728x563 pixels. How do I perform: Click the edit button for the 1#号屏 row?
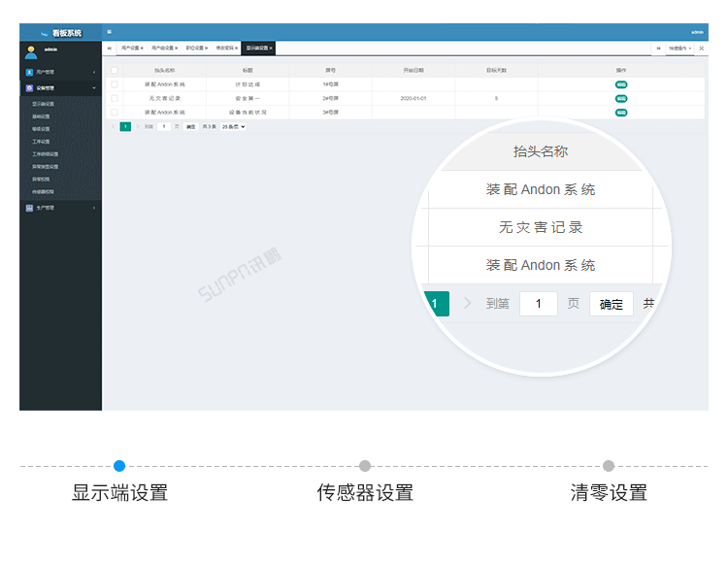tap(621, 84)
